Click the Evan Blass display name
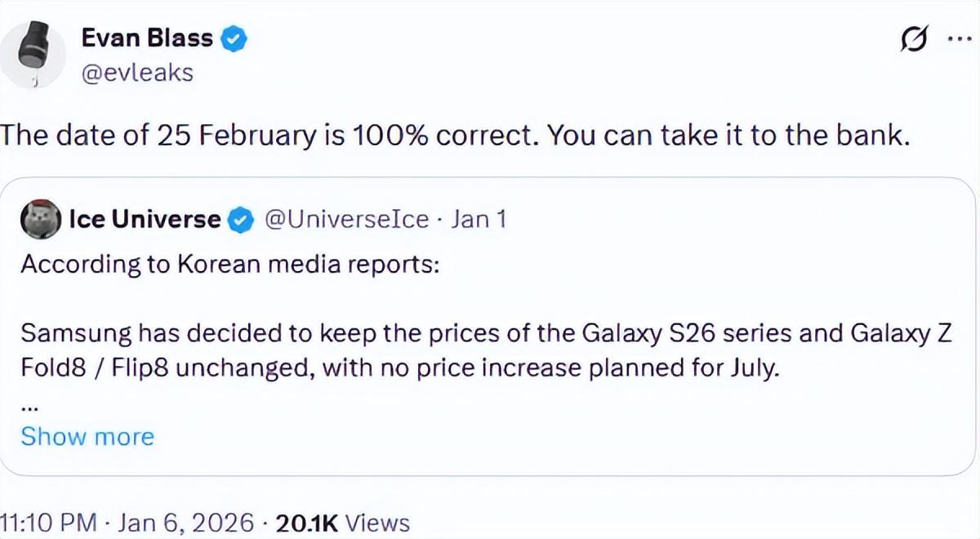 click(148, 38)
